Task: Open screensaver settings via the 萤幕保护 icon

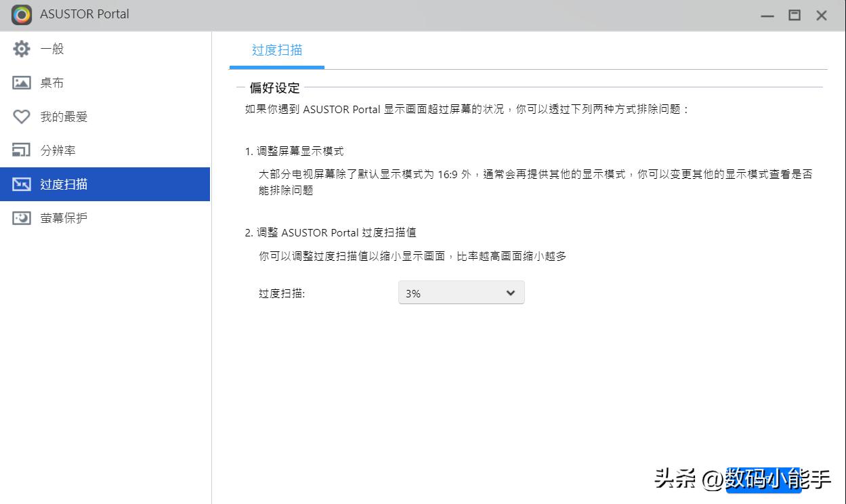Action: click(21, 217)
